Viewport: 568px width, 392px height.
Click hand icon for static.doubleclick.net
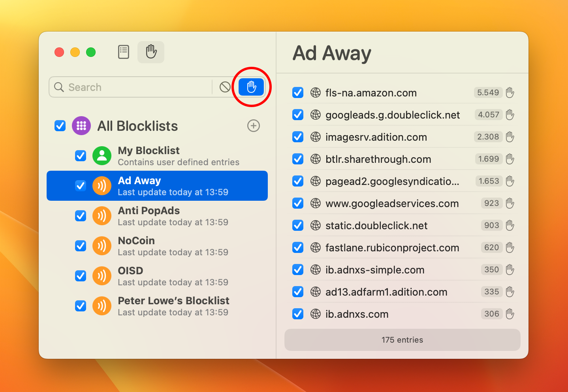click(x=510, y=225)
